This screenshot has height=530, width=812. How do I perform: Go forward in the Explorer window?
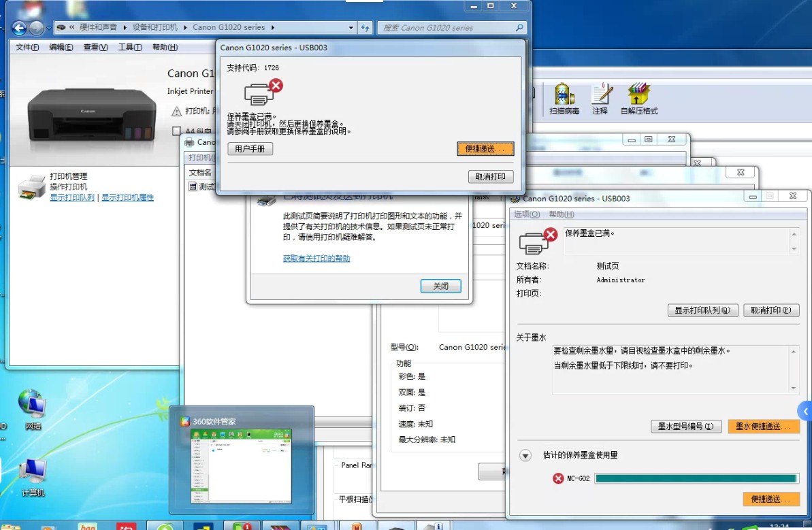36,28
